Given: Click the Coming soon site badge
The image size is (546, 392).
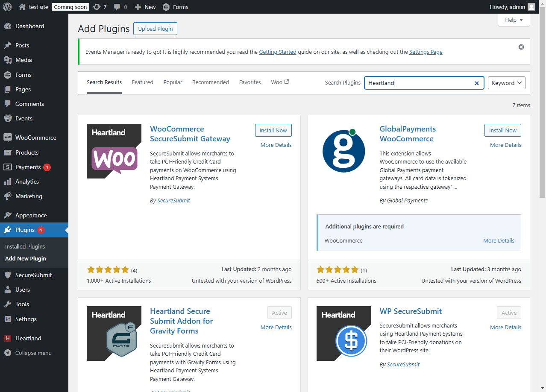Looking at the screenshot, I should point(70,7).
